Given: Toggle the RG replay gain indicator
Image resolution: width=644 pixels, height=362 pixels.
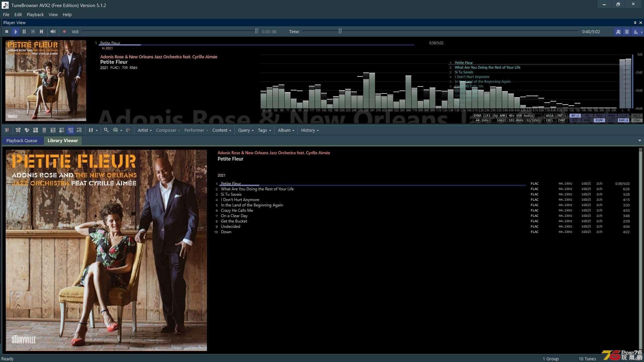Looking at the screenshot, I should click(x=587, y=116).
